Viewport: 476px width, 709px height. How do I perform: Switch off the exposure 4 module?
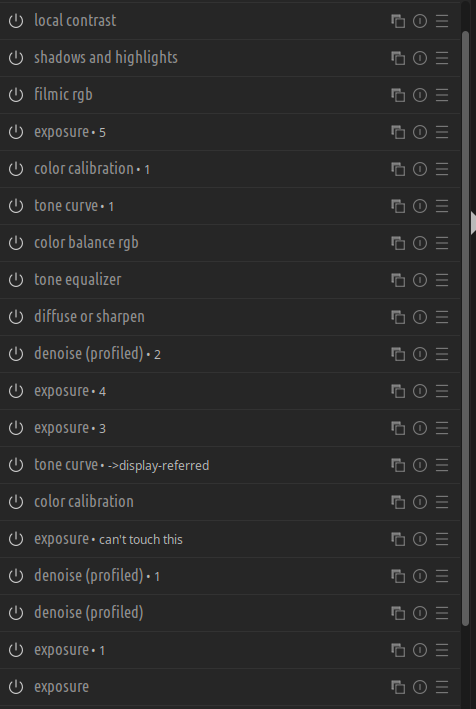pos(16,391)
